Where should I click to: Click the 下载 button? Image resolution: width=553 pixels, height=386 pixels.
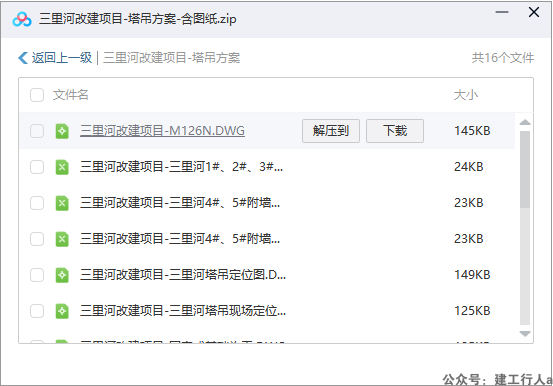tap(395, 131)
